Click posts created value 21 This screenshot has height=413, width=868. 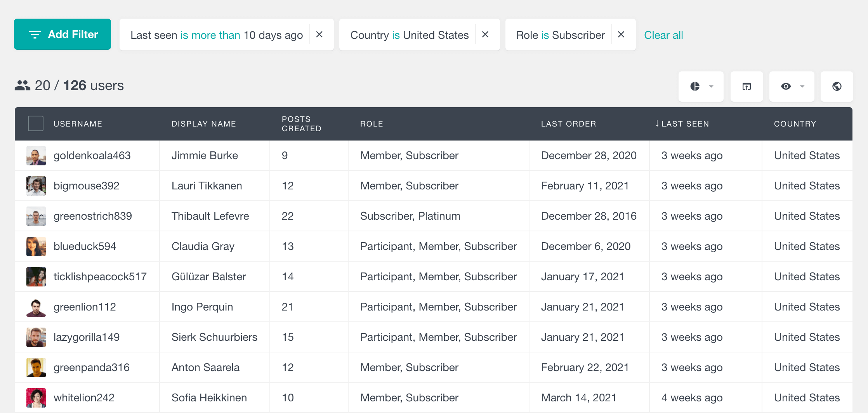click(287, 307)
